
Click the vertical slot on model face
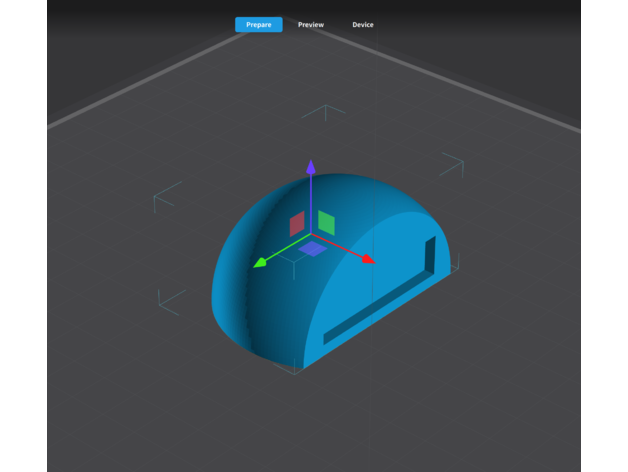click(x=431, y=257)
